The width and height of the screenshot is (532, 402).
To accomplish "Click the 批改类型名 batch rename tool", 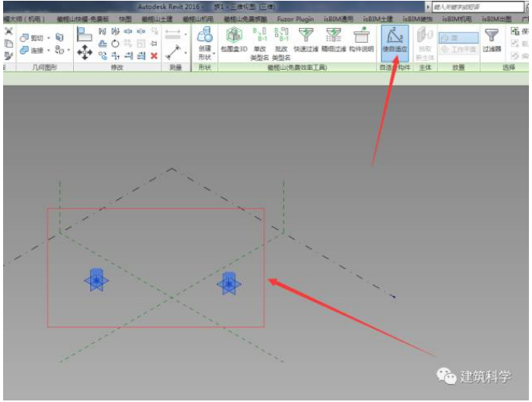I will tap(281, 44).
